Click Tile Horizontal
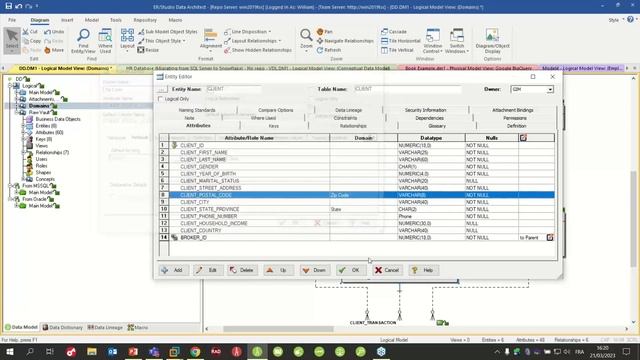The image size is (640, 360). (400, 41)
